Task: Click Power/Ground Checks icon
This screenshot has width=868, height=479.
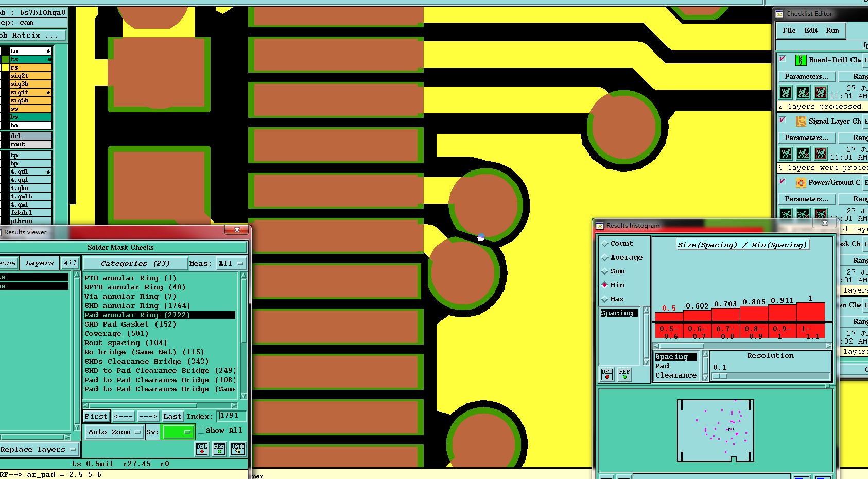Action: click(x=801, y=183)
